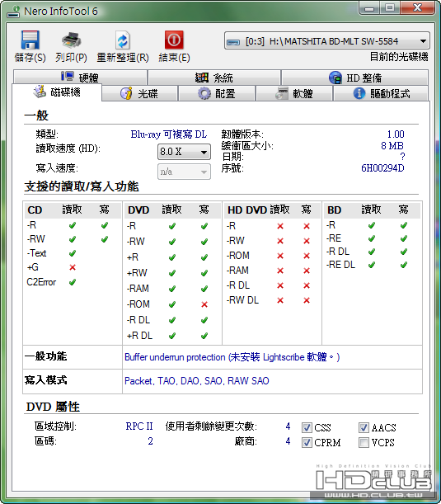Open the 8.0 X read speed dropdown

(184, 152)
